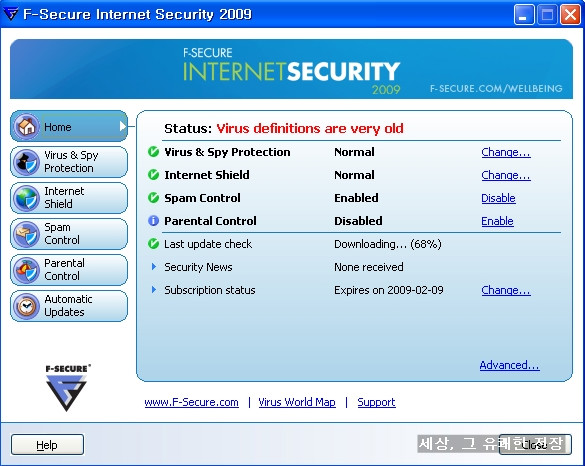Visit www.F-Secure.com link
Image resolution: width=585 pixels, height=466 pixels.
tap(191, 402)
